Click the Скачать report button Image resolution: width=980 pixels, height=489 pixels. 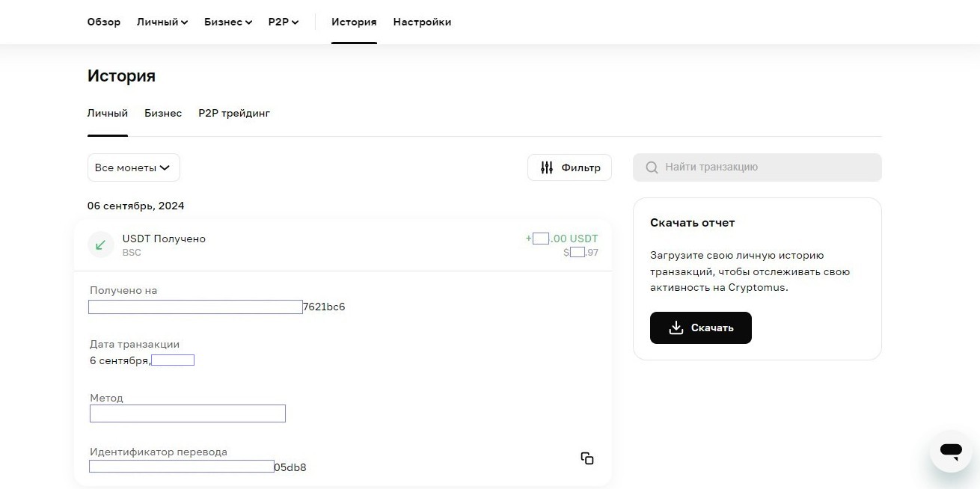(x=701, y=327)
